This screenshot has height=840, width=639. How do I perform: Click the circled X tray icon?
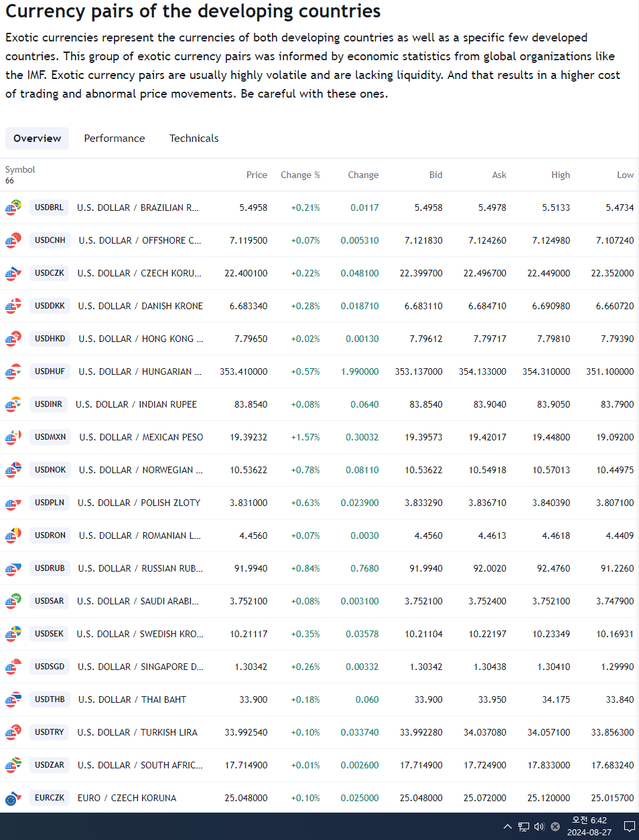pos(555,827)
